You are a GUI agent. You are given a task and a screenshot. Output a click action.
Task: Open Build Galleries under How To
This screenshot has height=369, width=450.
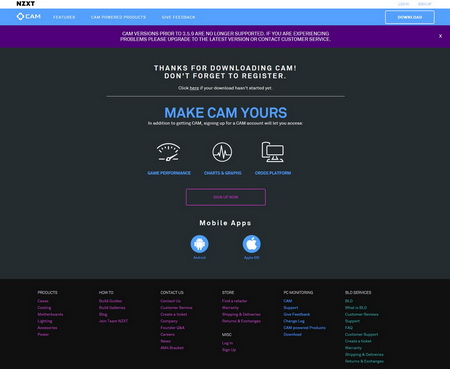pyautogui.click(x=112, y=308)
